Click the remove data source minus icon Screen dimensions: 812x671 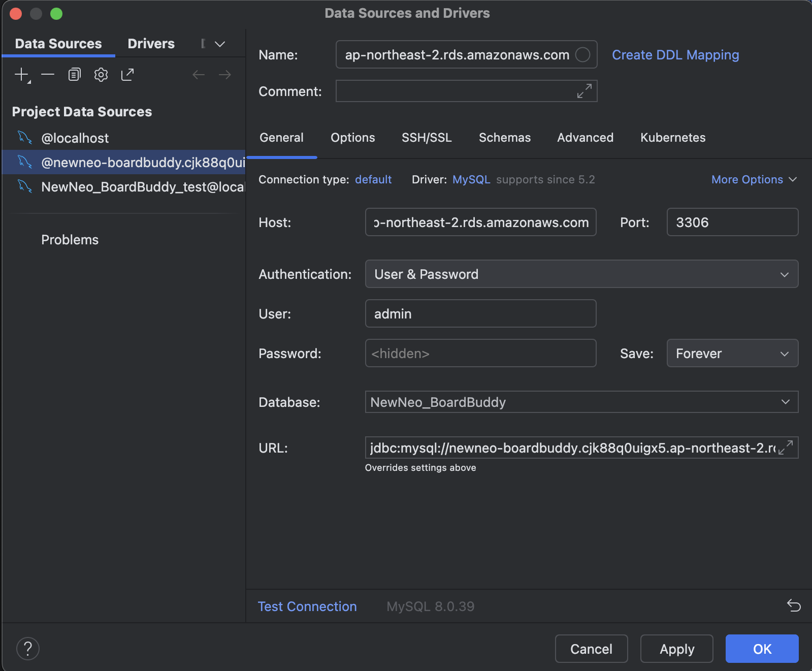coord(48,75)
